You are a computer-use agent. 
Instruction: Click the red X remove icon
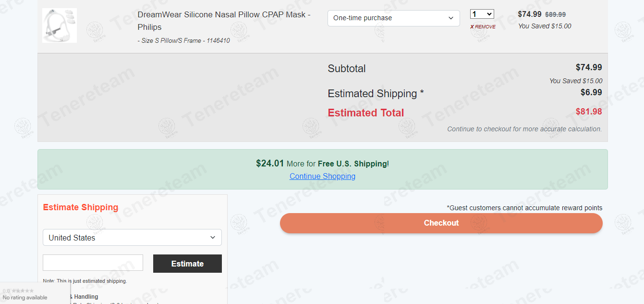pos(472,27)
